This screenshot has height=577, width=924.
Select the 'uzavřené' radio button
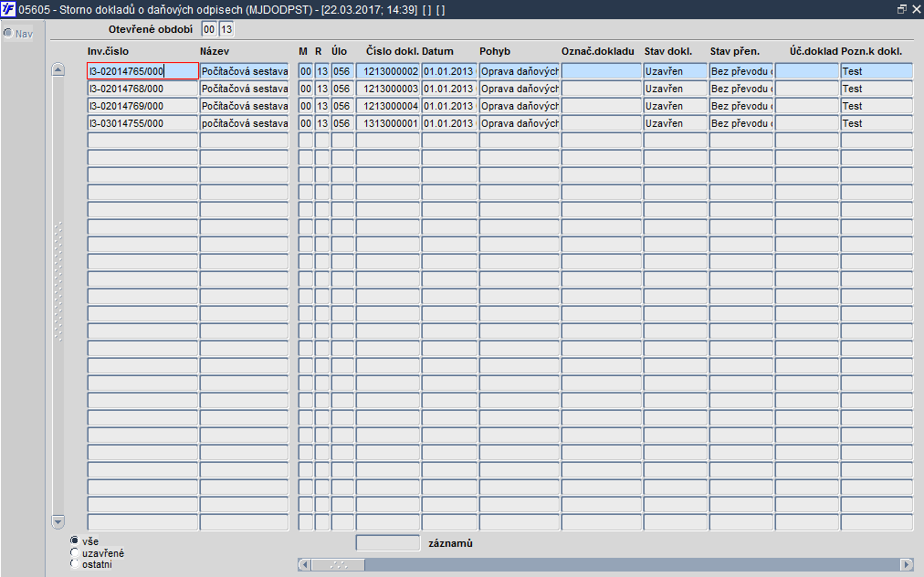click(x=74, y=553)
